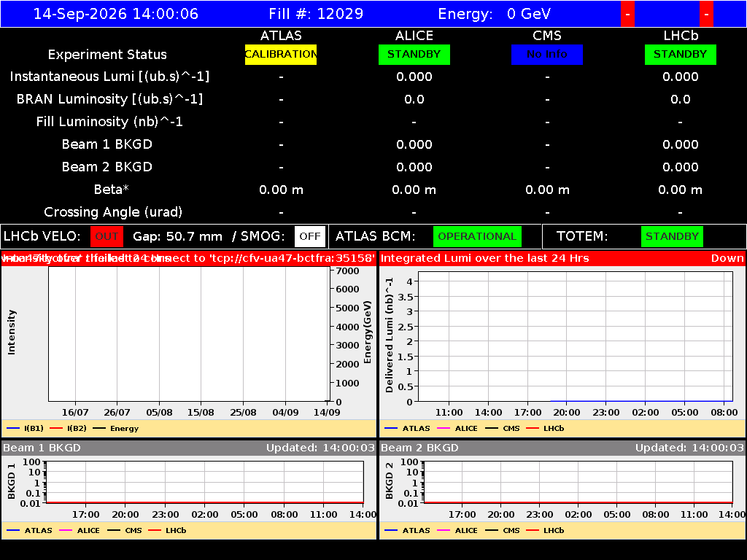Select the CMS column header
This screenshot has width=747, height=560.
coord(547,36)
